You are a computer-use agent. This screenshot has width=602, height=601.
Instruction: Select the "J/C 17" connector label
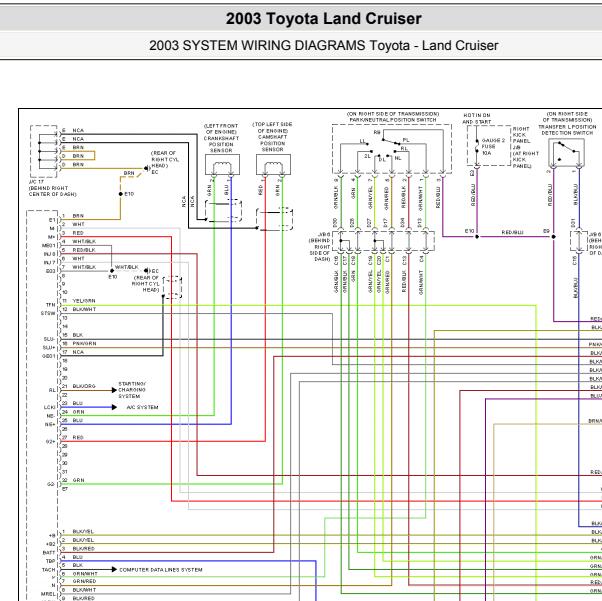click(36, 182)
